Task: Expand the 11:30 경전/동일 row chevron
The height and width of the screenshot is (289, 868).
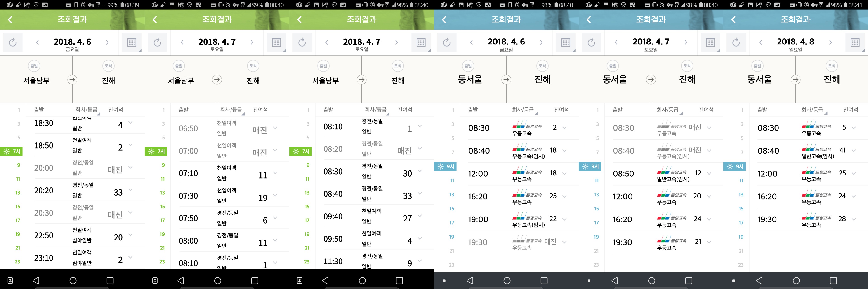Action: (x=420, y=260)
